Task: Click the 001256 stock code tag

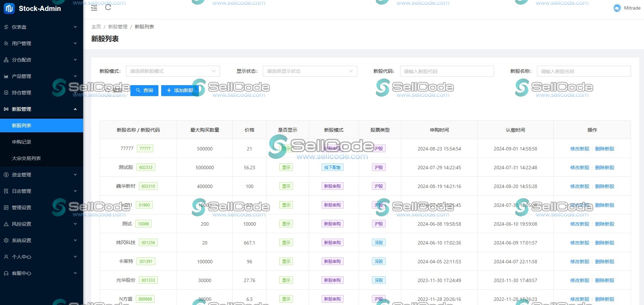Action: (x=148, y=242)
